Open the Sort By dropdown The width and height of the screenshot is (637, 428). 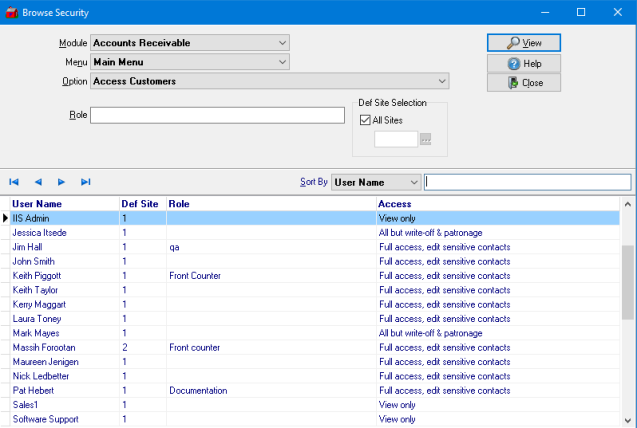(x=413, y=182)
